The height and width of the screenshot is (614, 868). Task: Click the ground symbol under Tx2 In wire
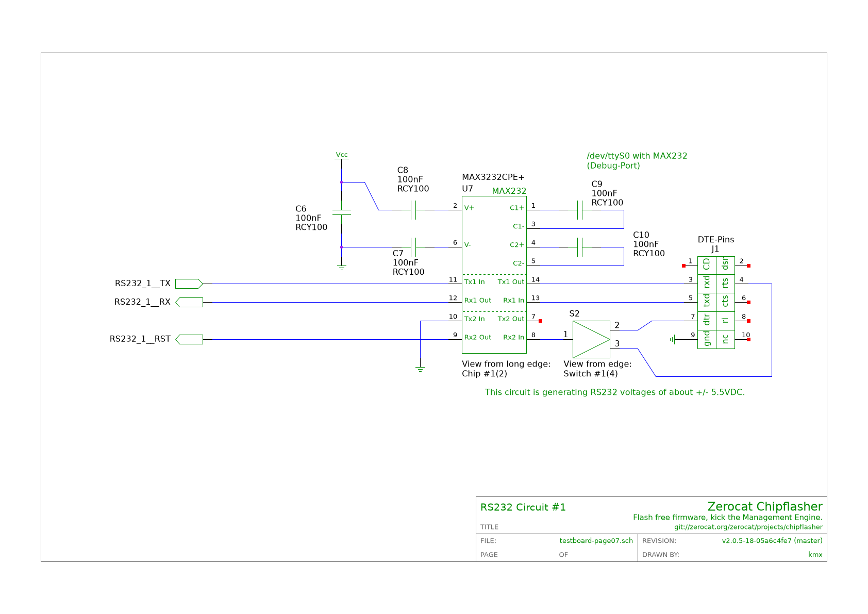(x=420, y=369)
